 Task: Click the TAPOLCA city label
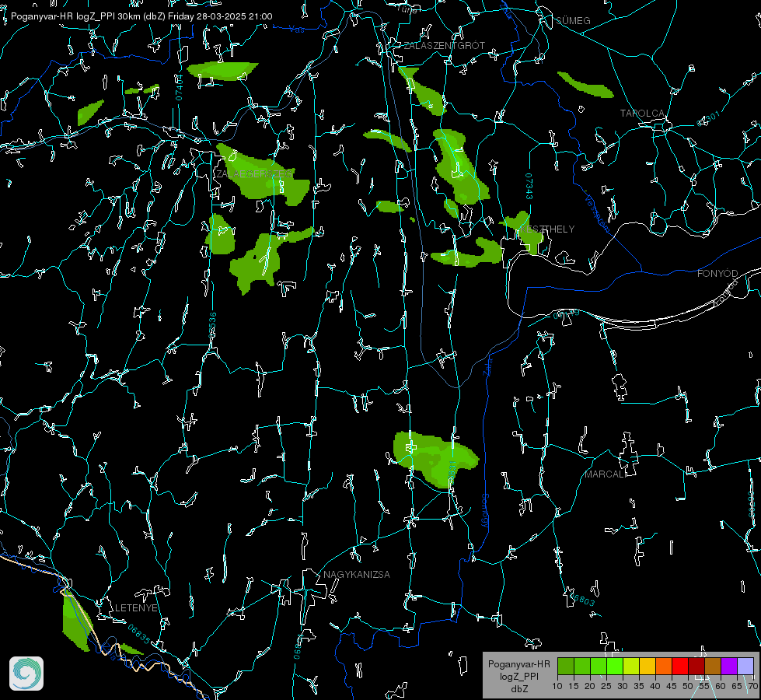[642, 114]
